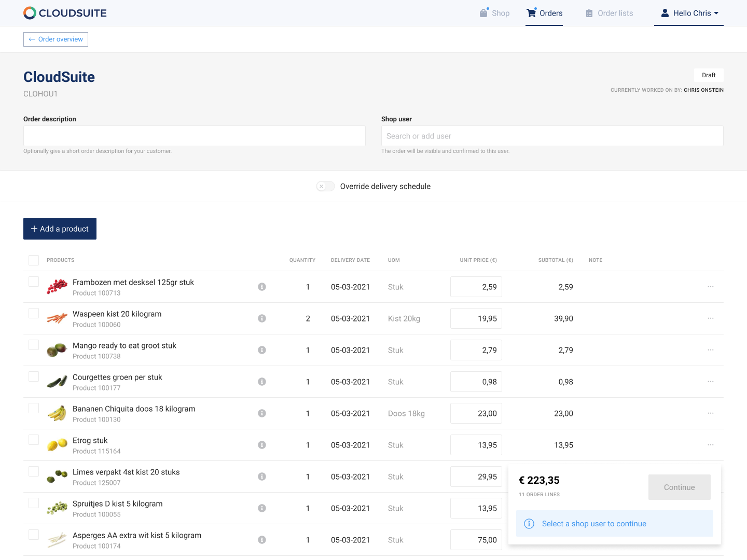The image size is (747, 560).
Task: Open more options for Frambozen row
Action: tap(711, 287)
